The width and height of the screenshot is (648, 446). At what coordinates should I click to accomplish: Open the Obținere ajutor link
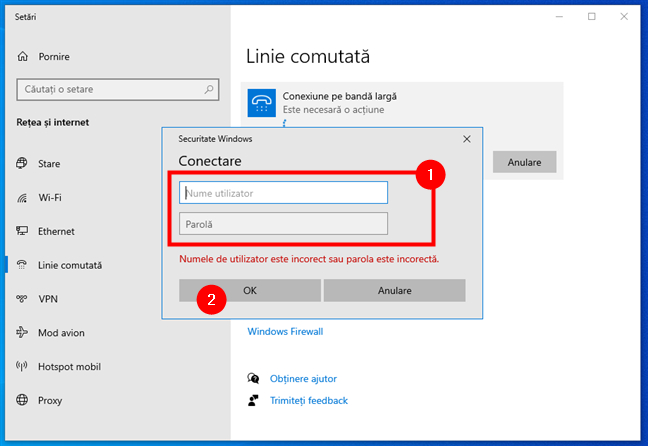pos(303,379)
